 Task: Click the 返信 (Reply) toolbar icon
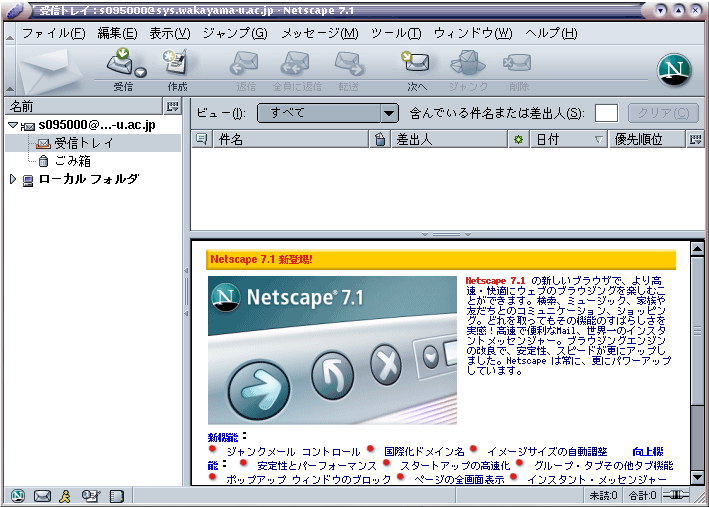[x=245, y=63]
